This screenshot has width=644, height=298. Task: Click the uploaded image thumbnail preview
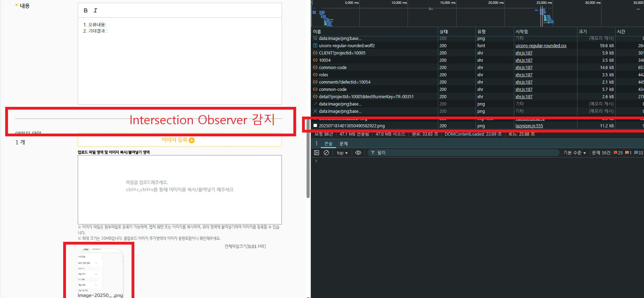(x=100, y=270)
